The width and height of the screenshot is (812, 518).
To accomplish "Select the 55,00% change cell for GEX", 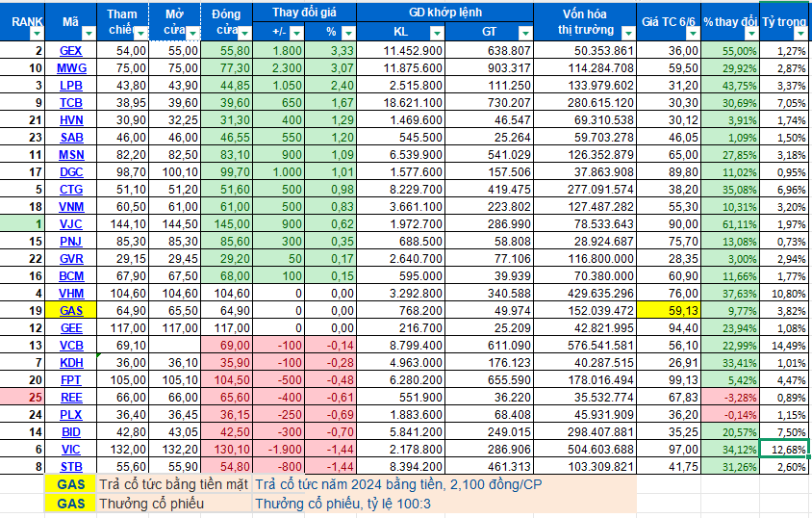I will pyautogui.click(x=730, y=51).
